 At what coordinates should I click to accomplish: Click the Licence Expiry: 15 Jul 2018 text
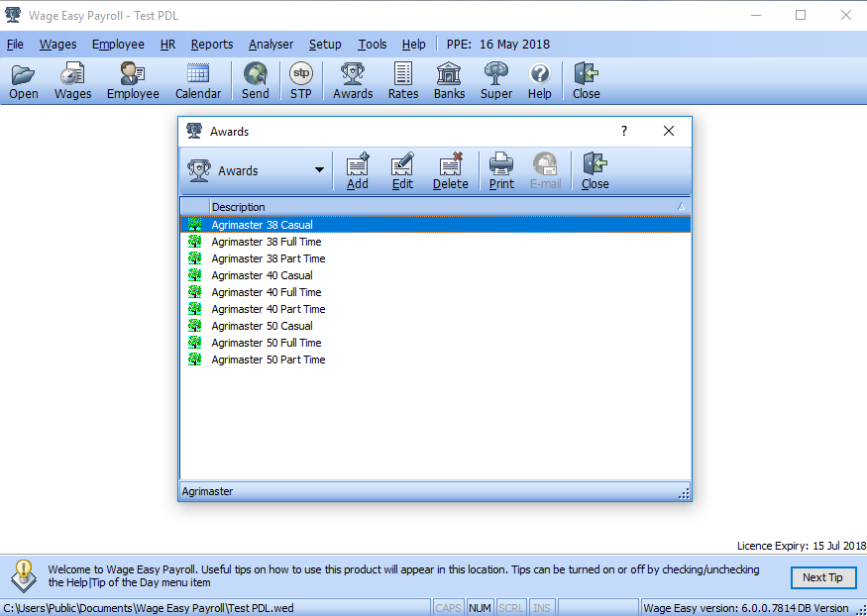pyautogui.click(x=802, y=546)
